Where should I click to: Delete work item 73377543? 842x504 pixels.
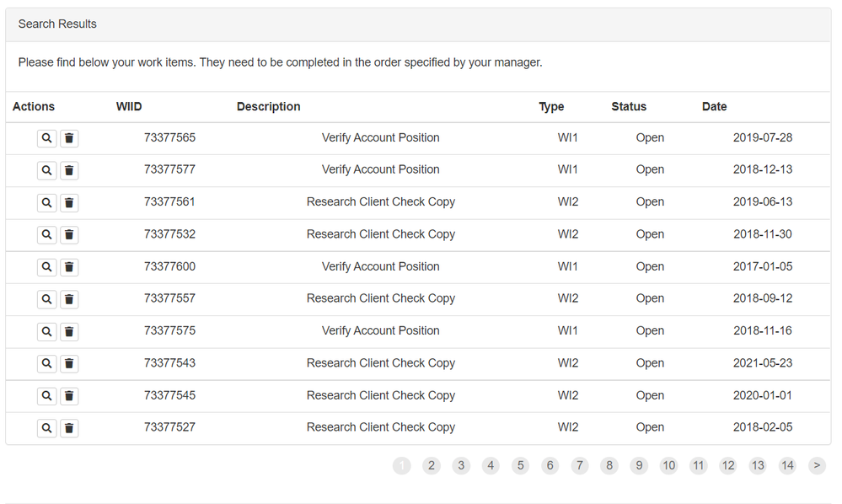pyautogui.click(x=69, y=364)
